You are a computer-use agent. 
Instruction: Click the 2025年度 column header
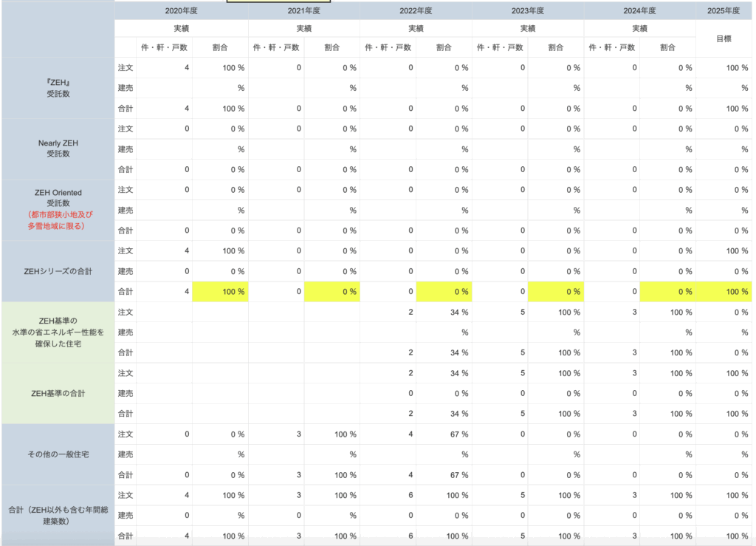[723, 11]
